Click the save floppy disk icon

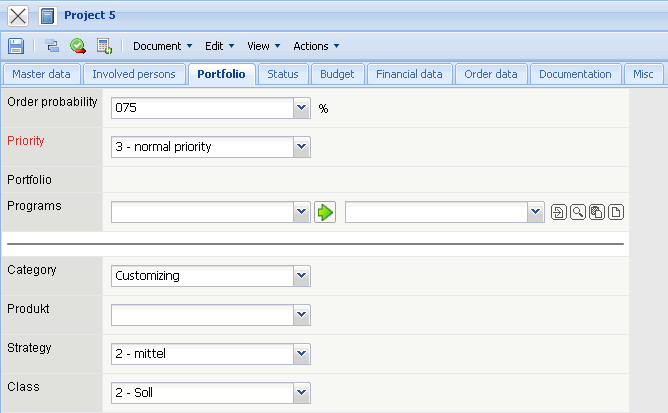[16, 46]
